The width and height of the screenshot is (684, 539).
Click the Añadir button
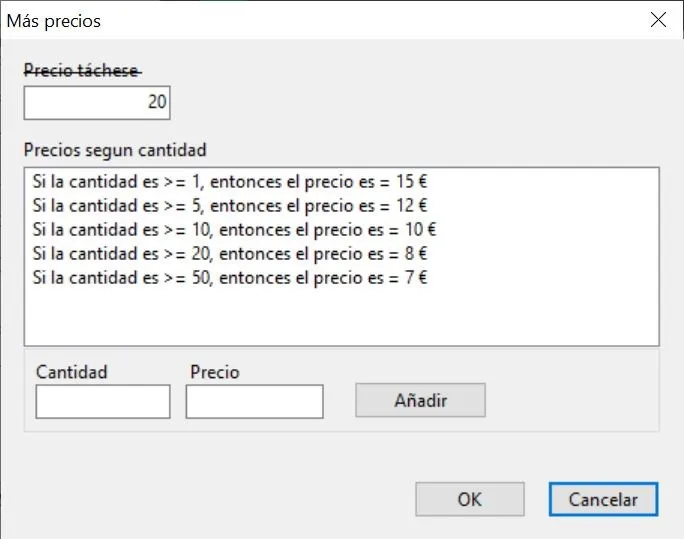(420, 400)
